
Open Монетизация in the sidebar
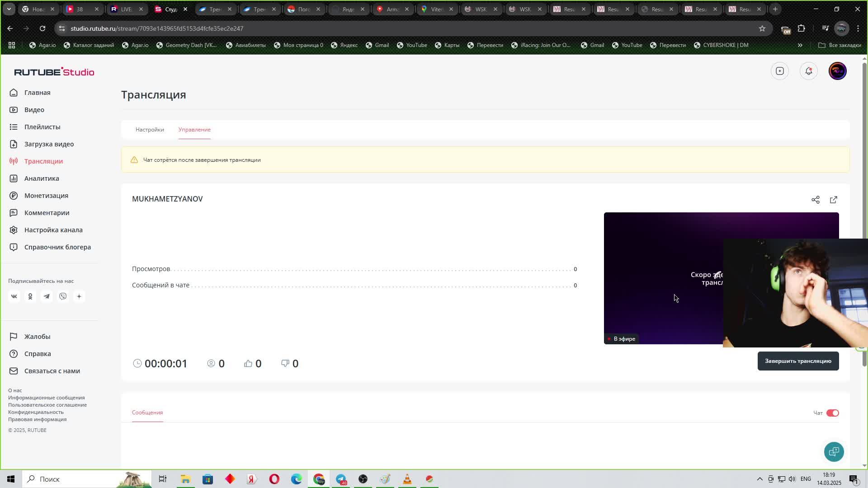pos(46,196)
